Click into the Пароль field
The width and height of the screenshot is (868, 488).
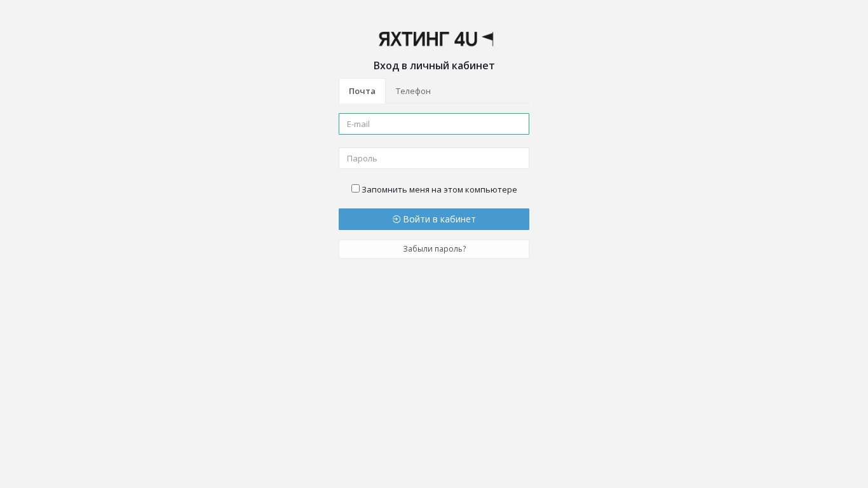[x=434, y=158]
